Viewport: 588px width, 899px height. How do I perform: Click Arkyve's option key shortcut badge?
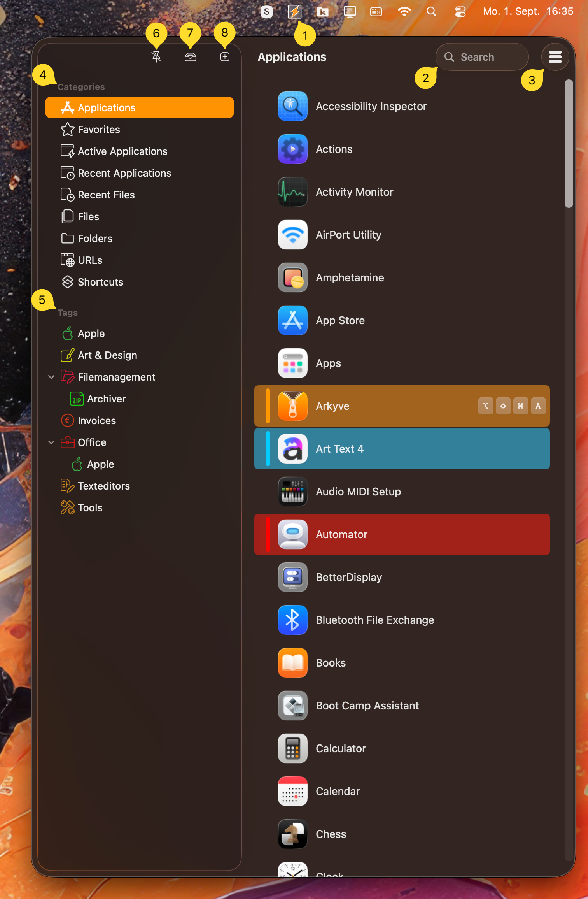pos(486,406)
